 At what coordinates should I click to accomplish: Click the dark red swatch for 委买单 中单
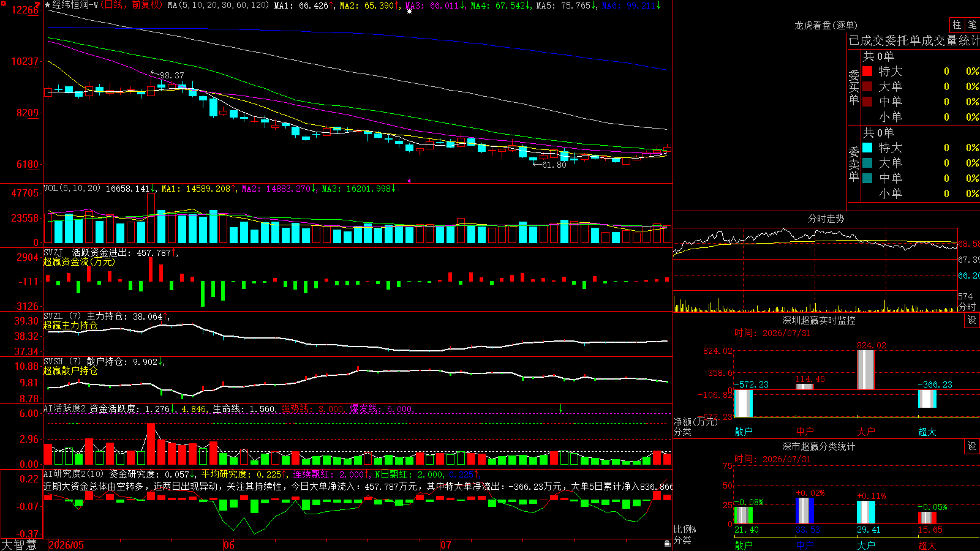867,101
